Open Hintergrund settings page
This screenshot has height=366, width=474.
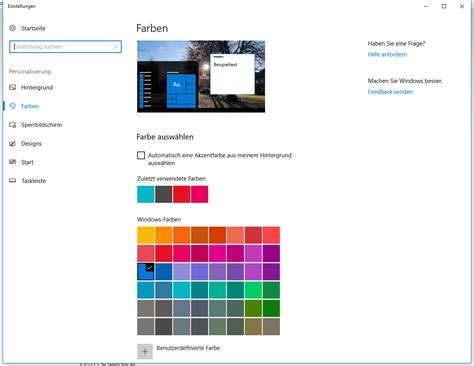pos(37,87)
